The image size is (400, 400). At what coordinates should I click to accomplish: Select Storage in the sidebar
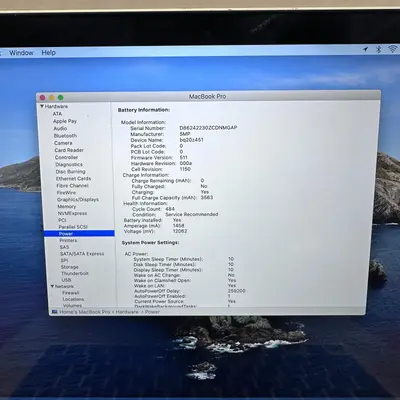[x=70, y=267]
